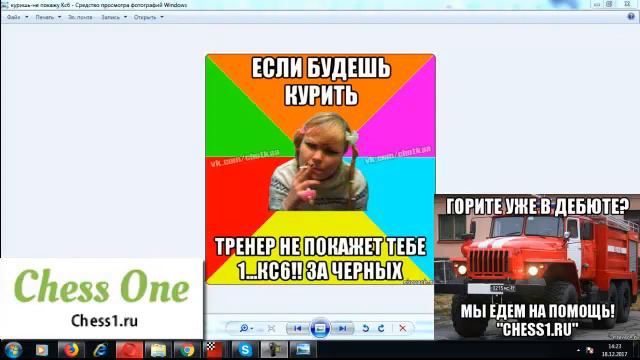
Task: Open the media player taskbar icon
Action: pos(42,350)
